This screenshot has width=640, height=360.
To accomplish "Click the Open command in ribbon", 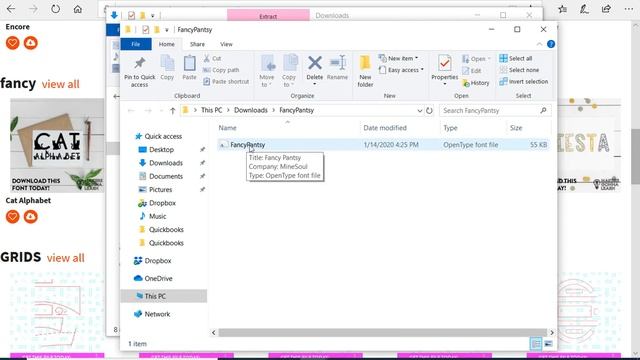I will tap(476, 59).
